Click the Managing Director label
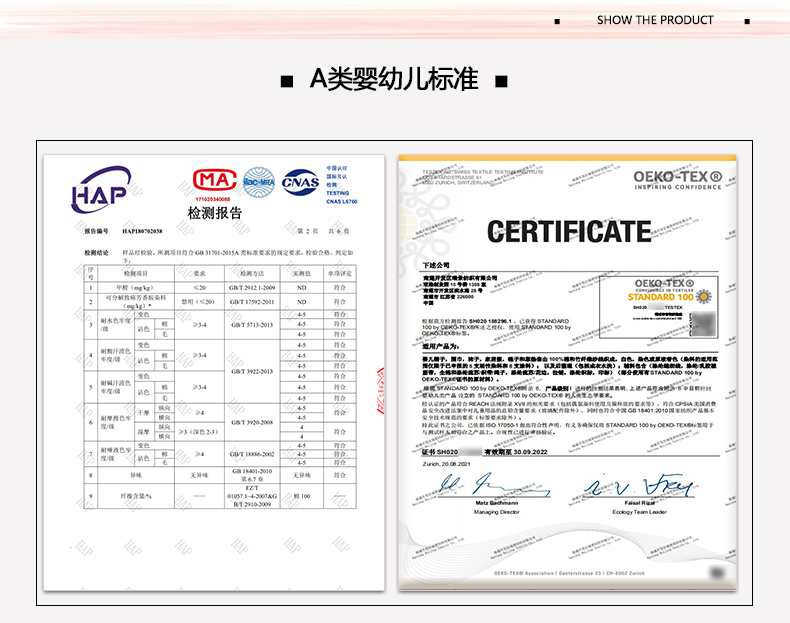Viewport: 790px width, 623px height. (497, 512)
